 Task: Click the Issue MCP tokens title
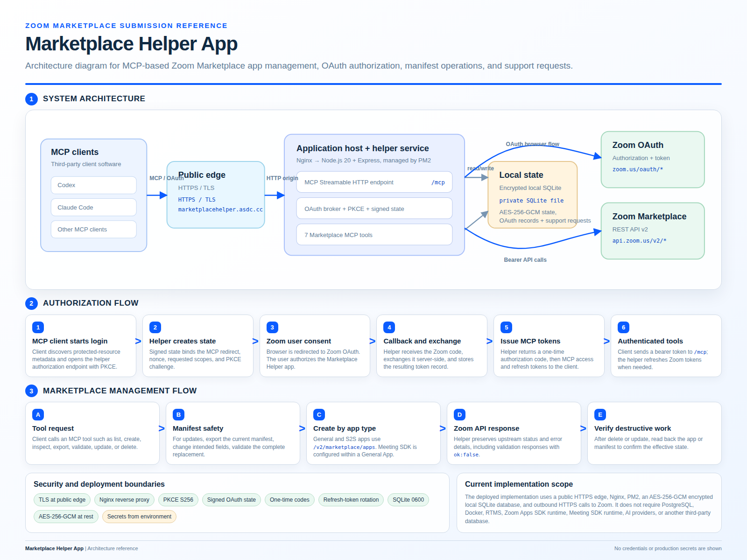click(x=530, y=341)
